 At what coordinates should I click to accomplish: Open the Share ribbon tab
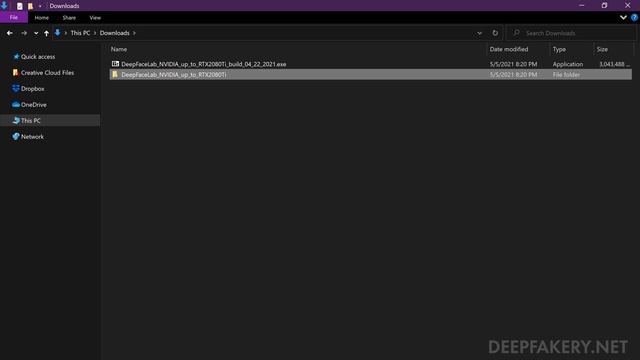pyautogui.click(x=69, y=18)
